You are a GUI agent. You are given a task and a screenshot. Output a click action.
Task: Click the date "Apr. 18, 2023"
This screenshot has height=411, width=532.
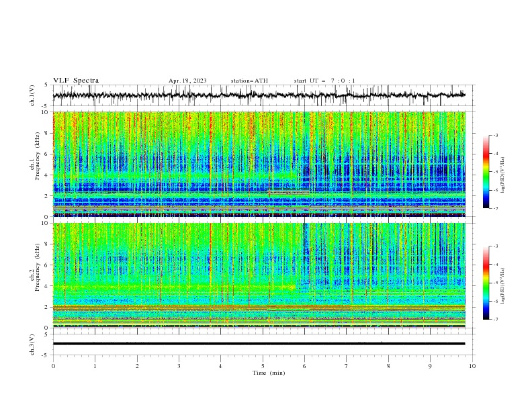(187, 81)
